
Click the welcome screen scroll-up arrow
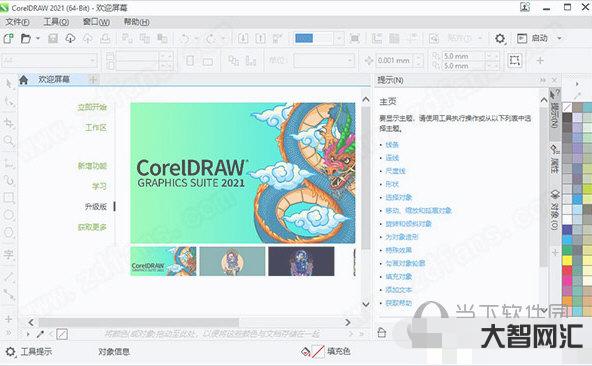365,100
